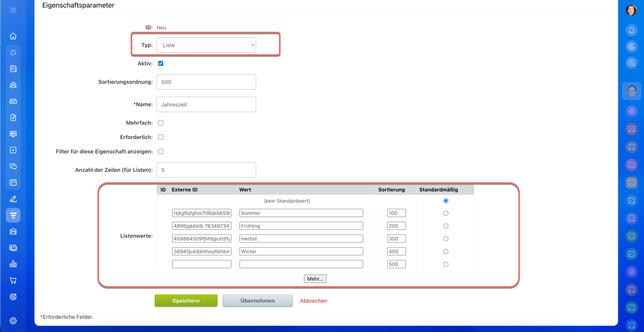The image size is (644, 332).
Task: Click the Sortierung field showing 300
Action: [x=396, y=239]
